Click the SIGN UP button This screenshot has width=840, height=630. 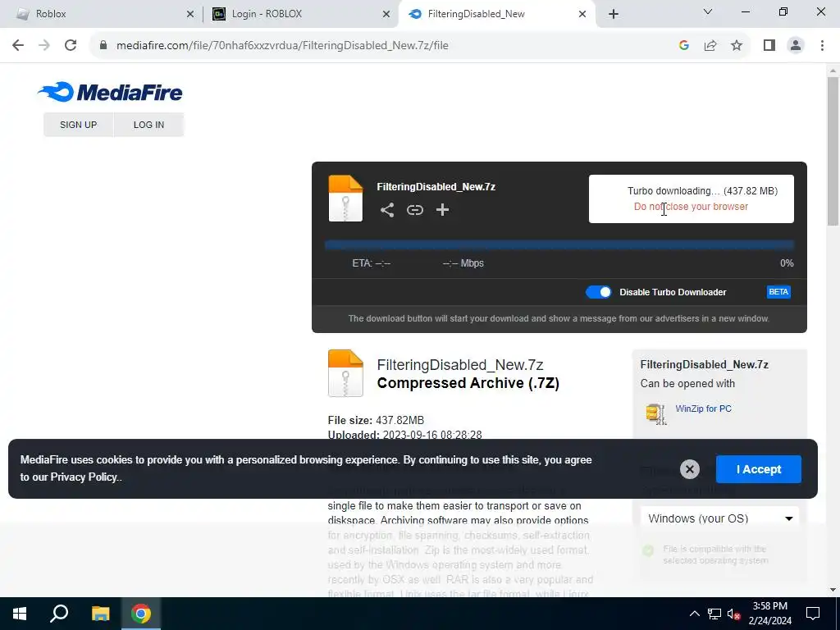[78, 125]
